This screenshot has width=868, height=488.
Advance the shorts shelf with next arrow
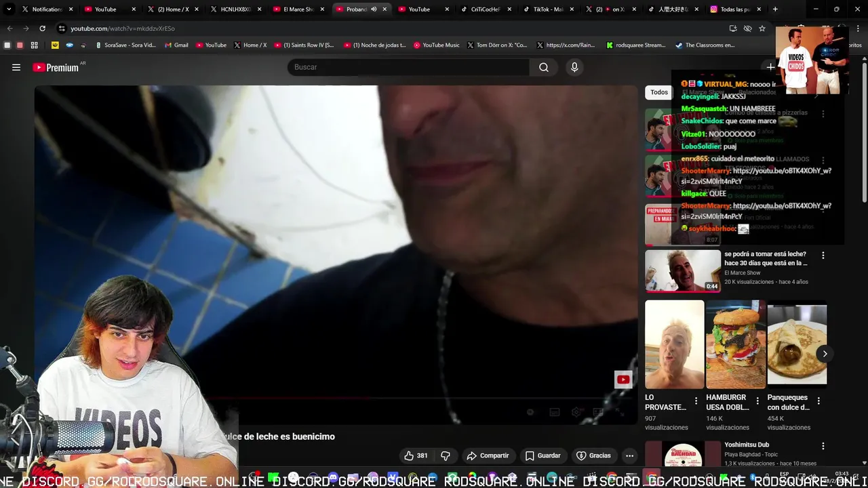pos(825,354)
